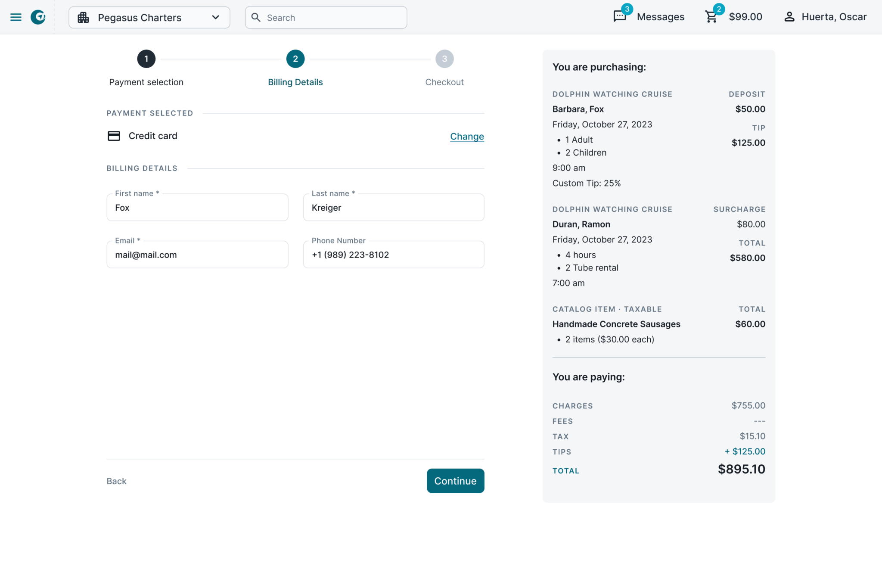Image resolution: width=882 pixels, height=588 pixels.
Task: Click the magnifier icon in the search bar
Action: [x=256, y=18]
